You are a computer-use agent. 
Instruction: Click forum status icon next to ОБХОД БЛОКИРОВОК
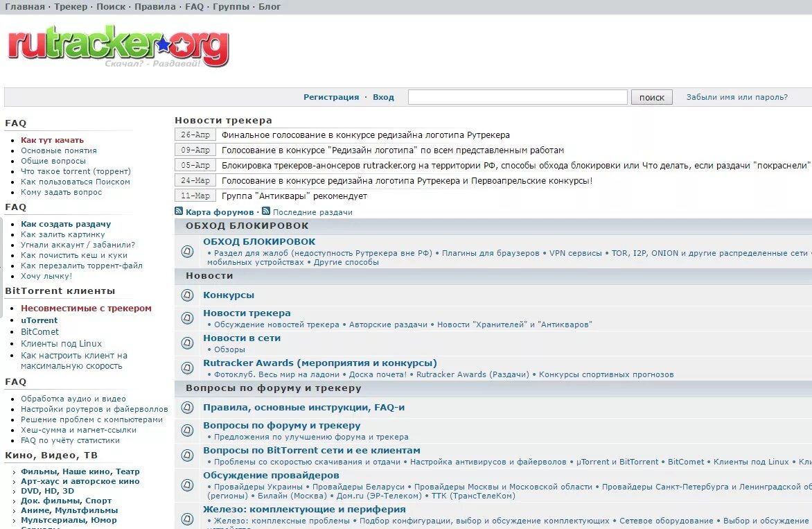coord(188,251)
